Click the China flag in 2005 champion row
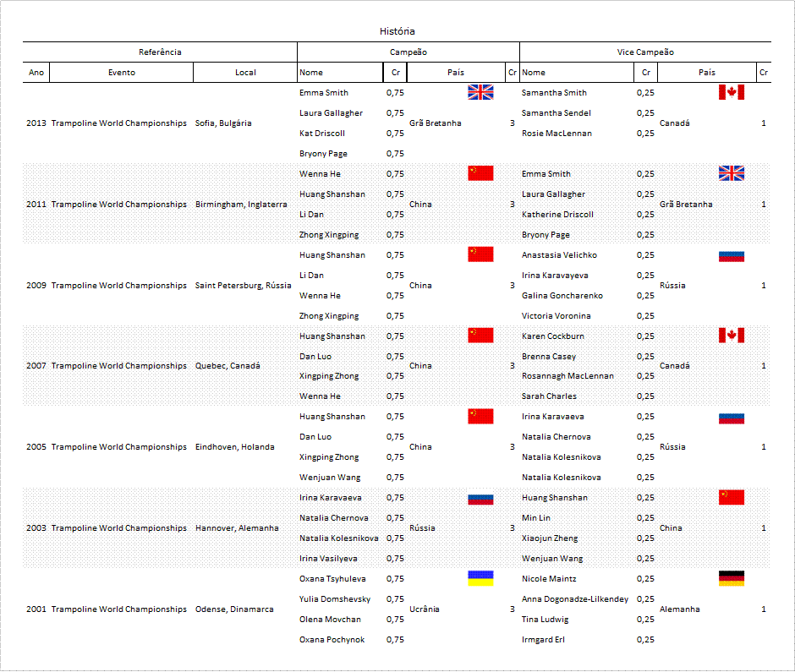The image size is (795, 672). coord(480,417)
